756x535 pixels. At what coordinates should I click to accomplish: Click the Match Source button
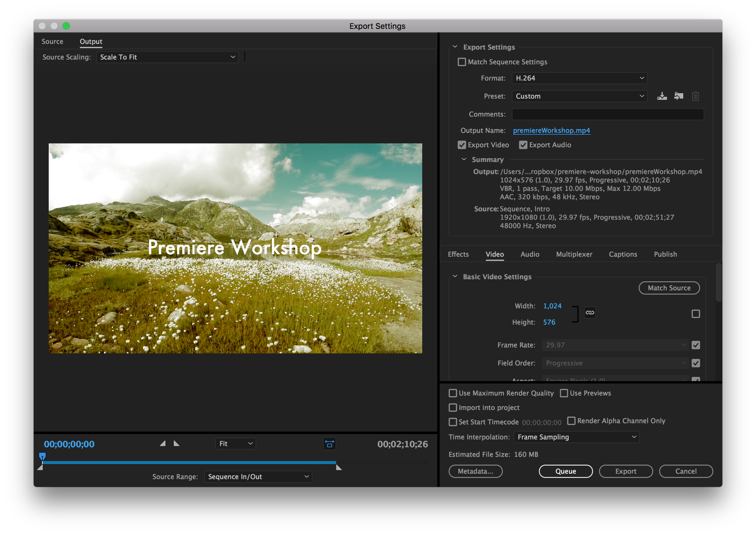coord(669,288)
